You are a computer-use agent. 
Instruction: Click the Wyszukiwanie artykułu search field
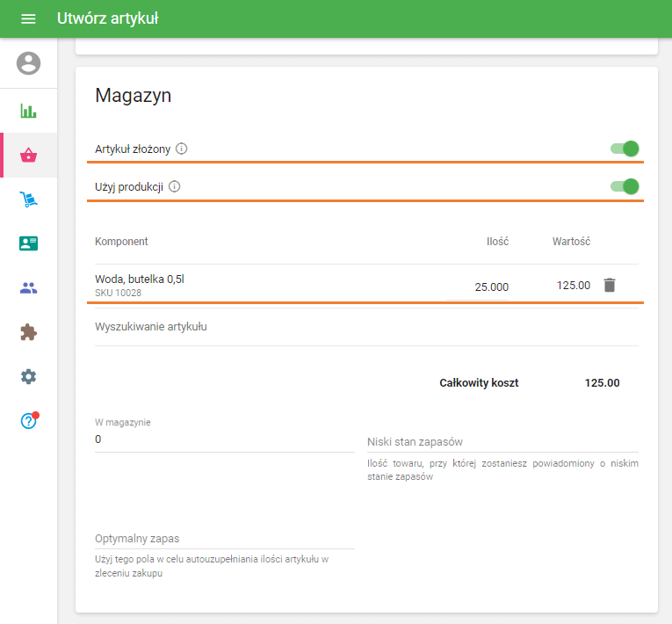pyautogui.click(x=366, y=328)
